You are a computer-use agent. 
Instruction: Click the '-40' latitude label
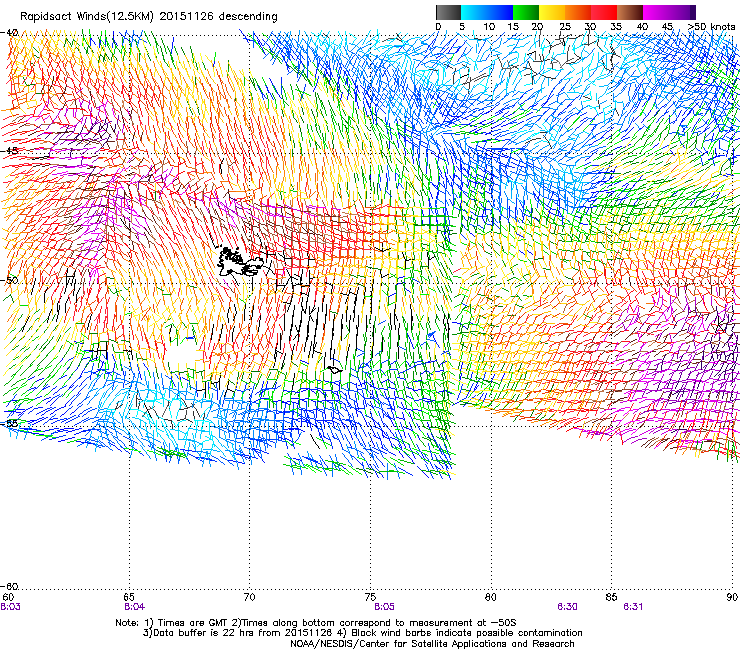(9, 33)
